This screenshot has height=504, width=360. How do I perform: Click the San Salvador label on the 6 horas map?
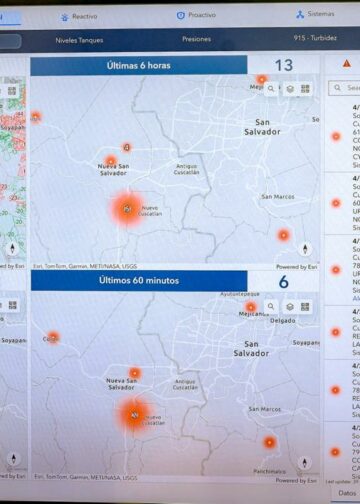click(262, 127)
